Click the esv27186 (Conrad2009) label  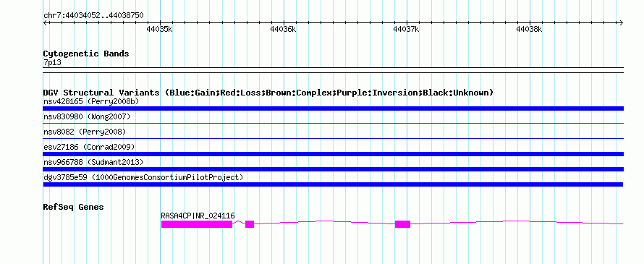(89, 147)
